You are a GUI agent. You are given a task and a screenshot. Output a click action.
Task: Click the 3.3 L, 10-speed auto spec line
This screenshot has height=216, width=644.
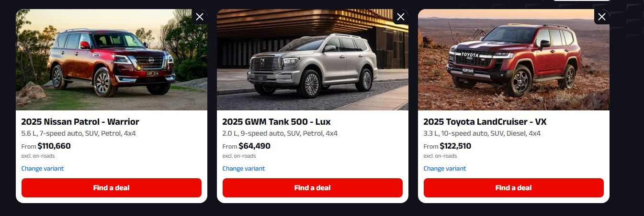coord(482,134)
